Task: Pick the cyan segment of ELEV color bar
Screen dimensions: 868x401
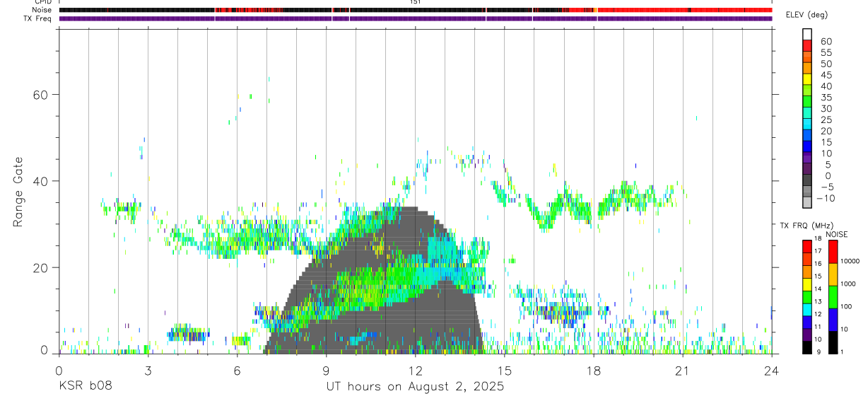Action: coord(807,123)
